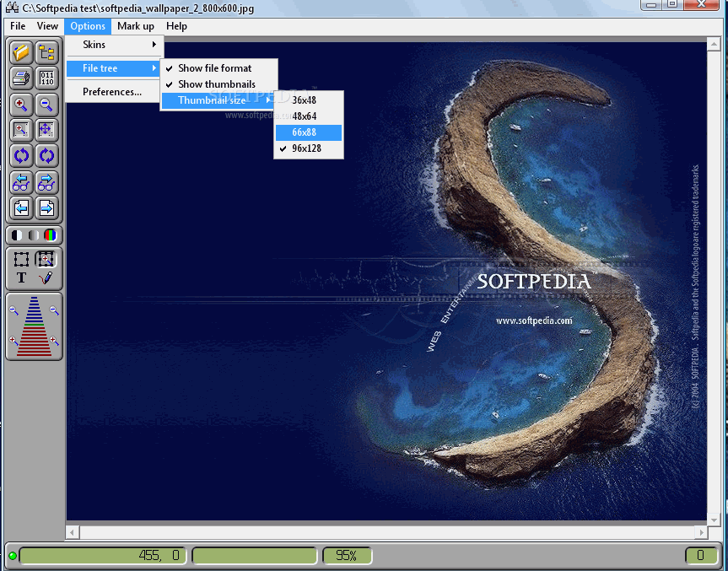The height and width of the screenshot is (571, 728).
Task: Open the File tree submenu
Action: coord(114,68)
